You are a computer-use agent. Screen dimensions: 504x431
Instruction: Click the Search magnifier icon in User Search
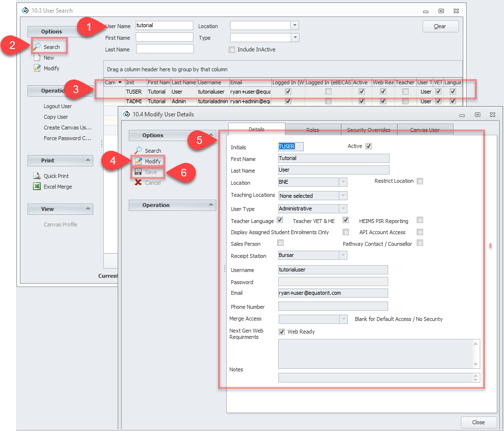pos(37,47)
